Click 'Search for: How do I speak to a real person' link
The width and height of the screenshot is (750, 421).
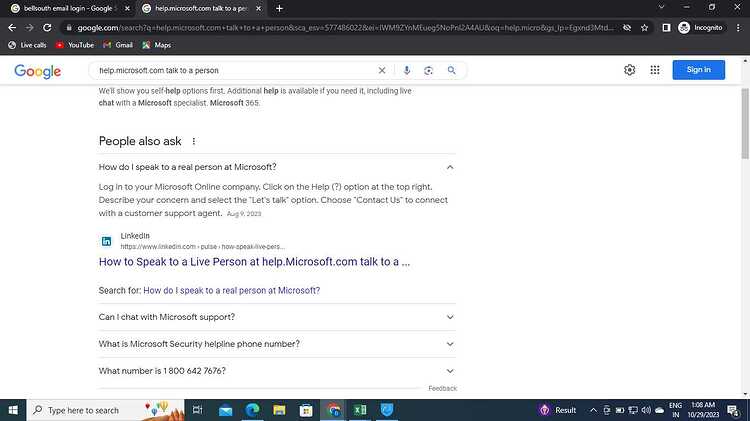[x=232, y=290]
